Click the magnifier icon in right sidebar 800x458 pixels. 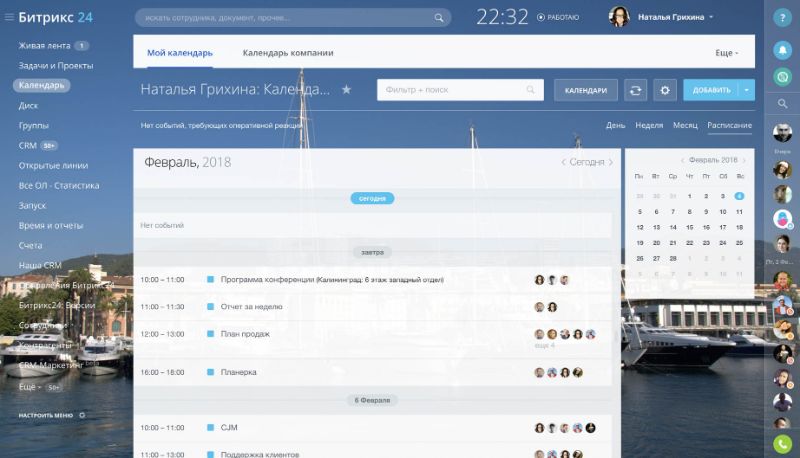click(x=782, y=103)
